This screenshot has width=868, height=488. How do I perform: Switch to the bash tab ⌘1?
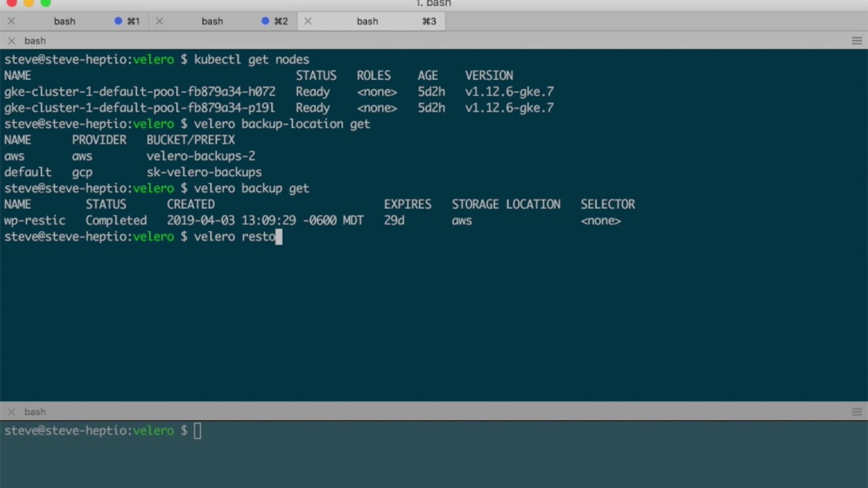tap(65, 21)
